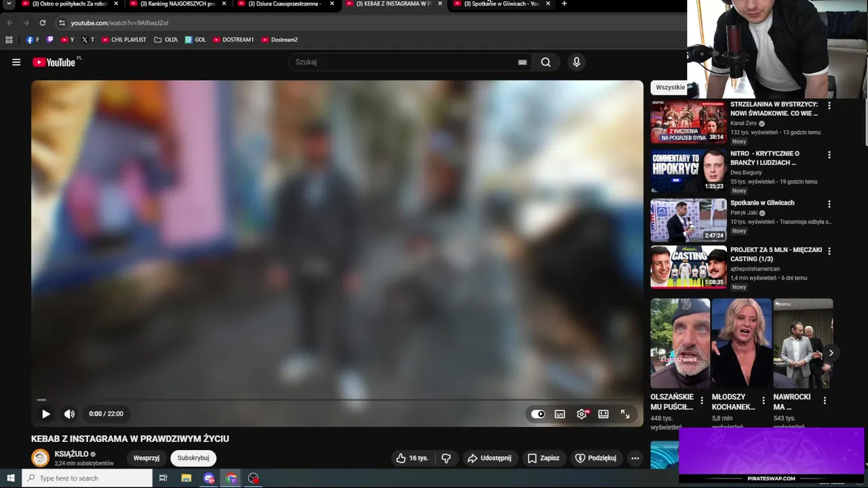The width and height of the screenshot is (868, 488).
Task: Save the video with Zapisz
Action: coord(544,458)
